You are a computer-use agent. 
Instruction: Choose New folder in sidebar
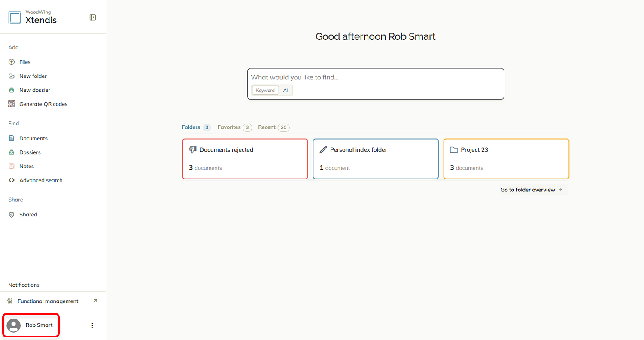coord(33,76)
